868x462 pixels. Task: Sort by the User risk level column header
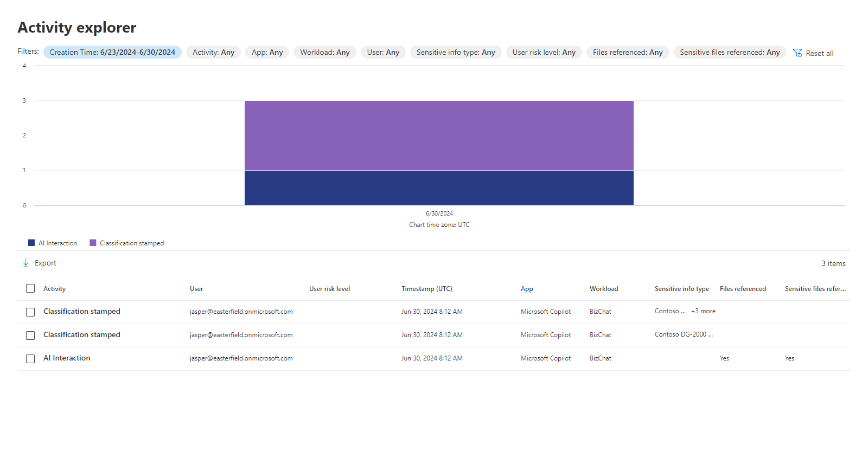[329, 289]
